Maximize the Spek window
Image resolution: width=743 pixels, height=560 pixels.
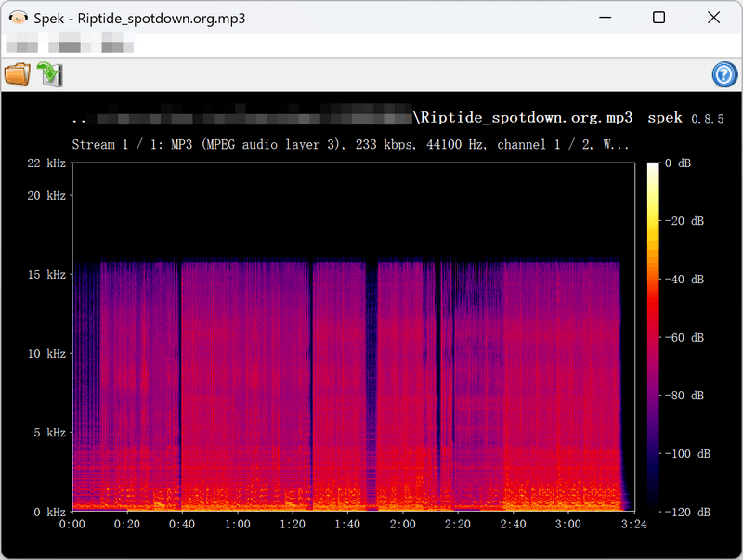658,18
